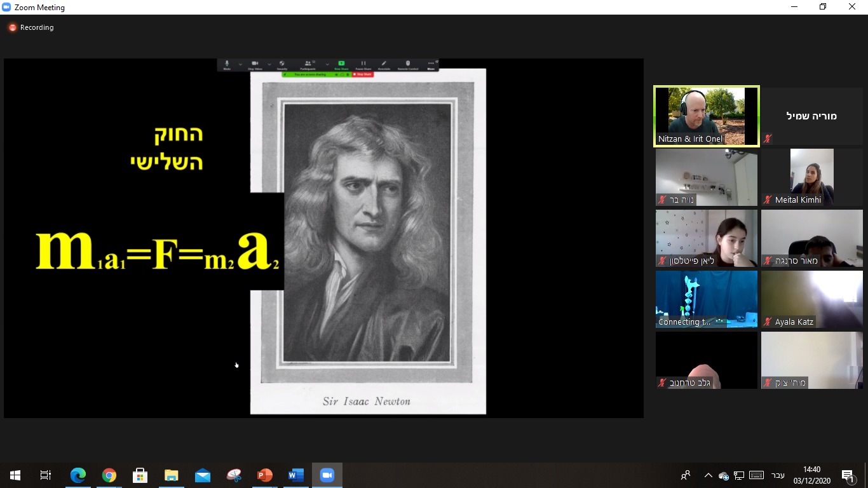Screen dimensions: 868x488
Task: Open clock showing 14:40 03/12/2020
Action: click(x=811, y=475)
